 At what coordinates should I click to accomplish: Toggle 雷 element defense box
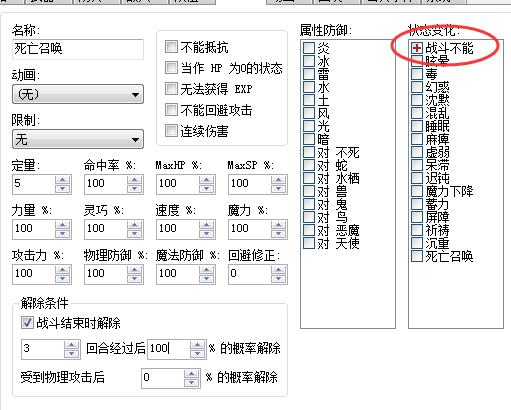pyautogui.click(x=309, y=74)
